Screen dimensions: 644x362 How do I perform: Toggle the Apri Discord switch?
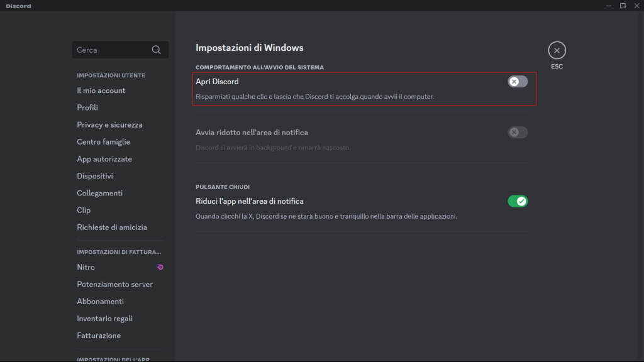[518, 82]
